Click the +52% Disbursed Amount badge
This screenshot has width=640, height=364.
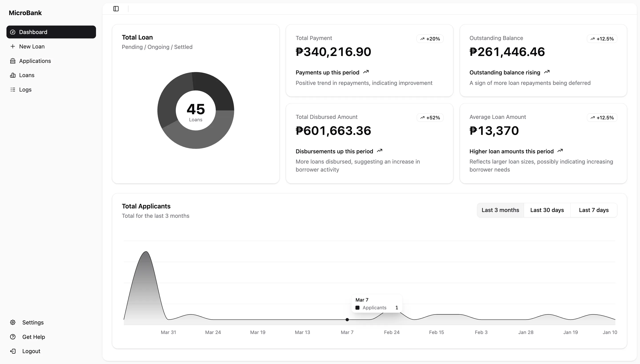coord(430,118)
